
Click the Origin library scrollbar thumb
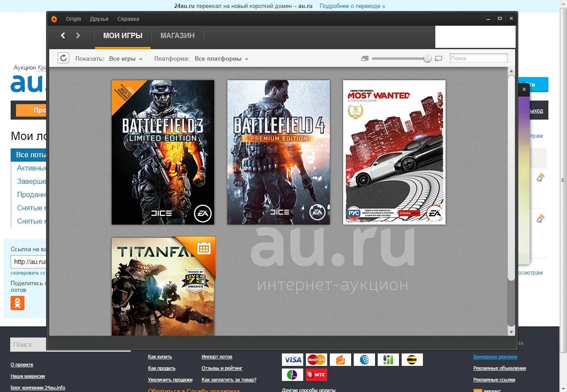click(x=512, y=177)
